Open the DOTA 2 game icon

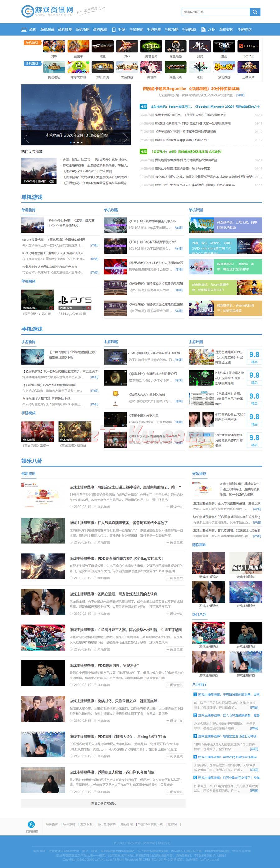tap(248, 47)
